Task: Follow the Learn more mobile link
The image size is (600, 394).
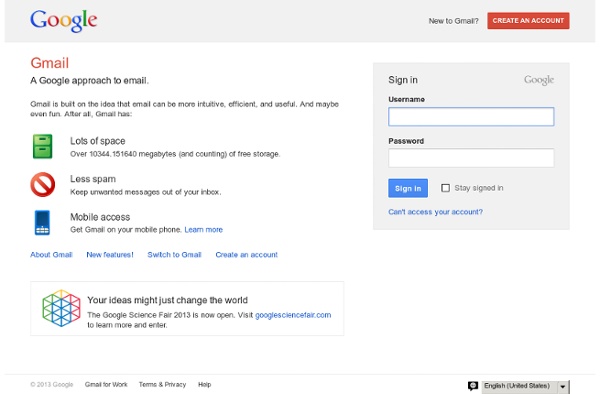Action: 204,230
